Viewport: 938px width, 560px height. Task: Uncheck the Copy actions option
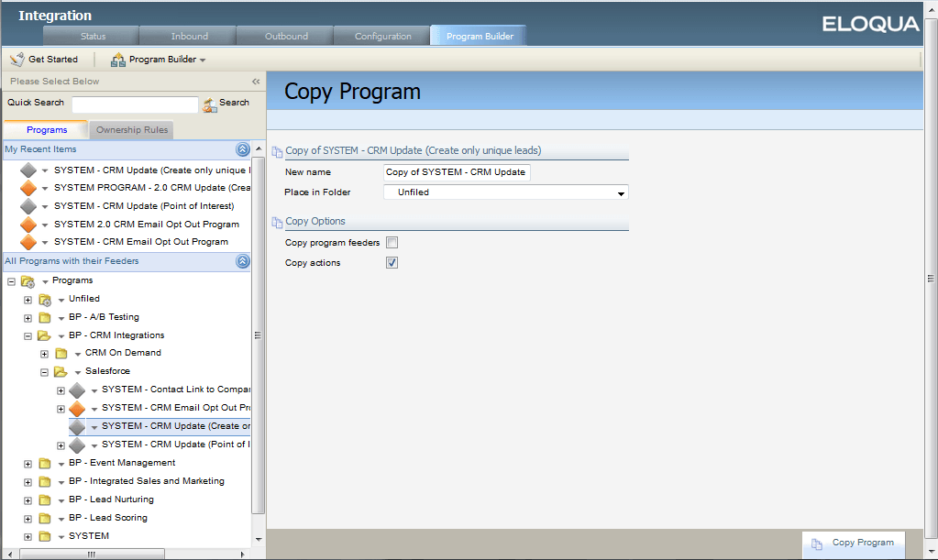[392, 262]
